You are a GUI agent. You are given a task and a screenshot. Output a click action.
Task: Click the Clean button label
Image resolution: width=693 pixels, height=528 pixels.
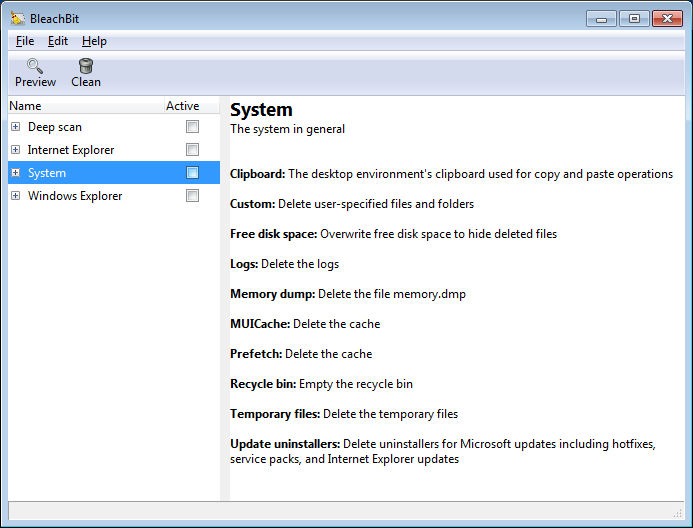click(86, 82)
